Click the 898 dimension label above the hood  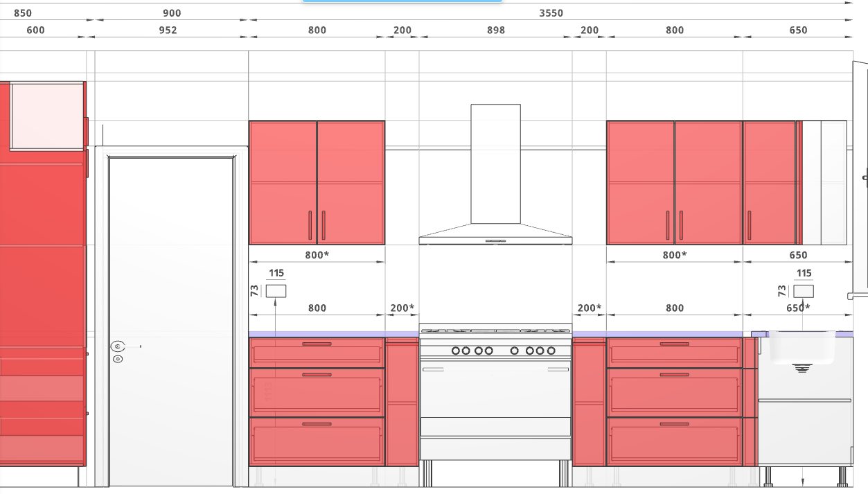point(496,30)
